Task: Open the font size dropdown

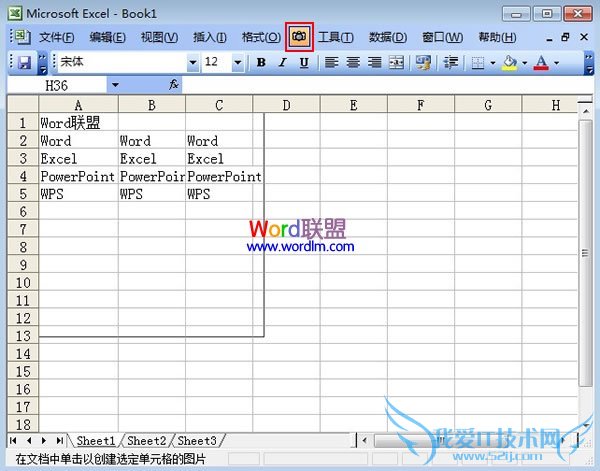Action: pyautogui.click(x=238, y=62)
